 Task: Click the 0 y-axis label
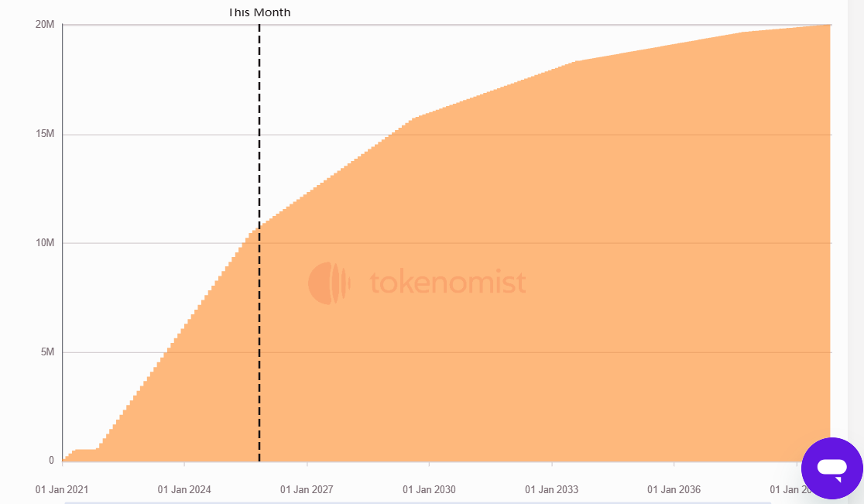(51, 461)
